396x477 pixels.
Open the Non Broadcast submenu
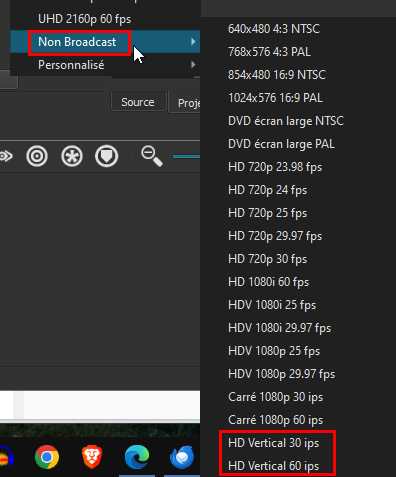pyautogui.click(x=105, y=42)
